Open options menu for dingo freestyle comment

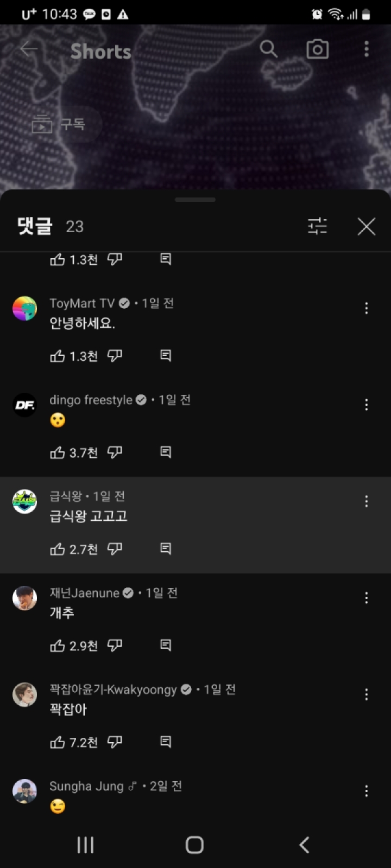pyautogui.click(x=367, y=405)
